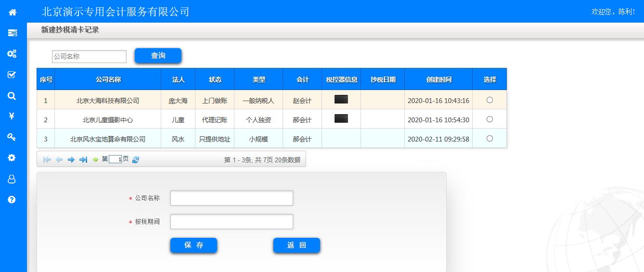Click the 创建时间 column header

pyautogui.click(x=438, y=79)
